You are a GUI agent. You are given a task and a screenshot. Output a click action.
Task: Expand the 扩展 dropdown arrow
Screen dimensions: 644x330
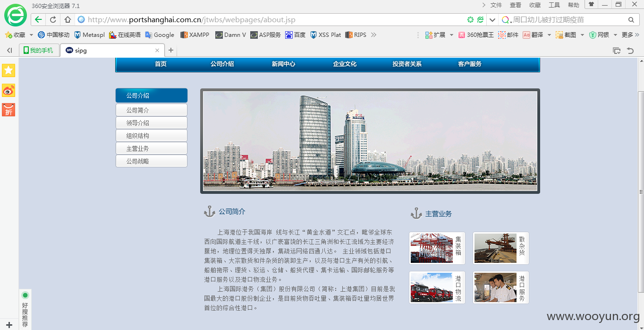[451, 35]
